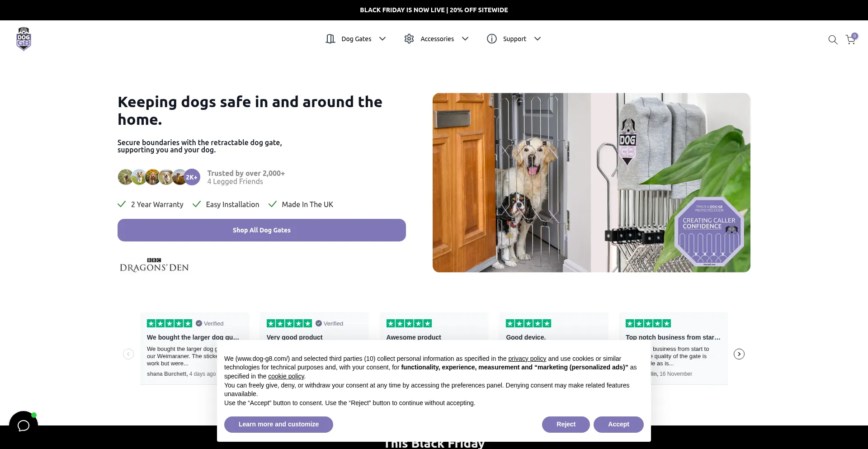The width and height of the screenshot is (868, 449).
Task: Accept the cookie consent
Action: point(618,425)
